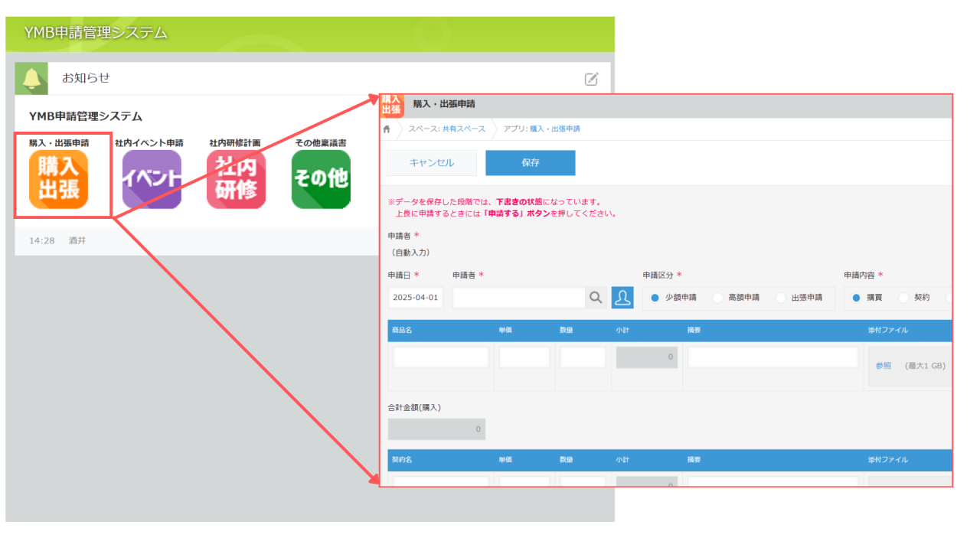
Task: Open the user picker person icon
Action: 622,297
